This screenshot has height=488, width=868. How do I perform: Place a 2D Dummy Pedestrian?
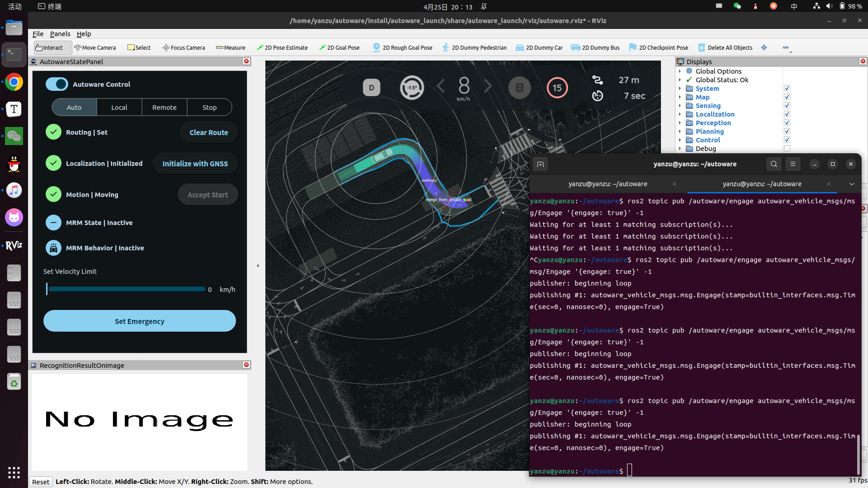pos(474,47)
